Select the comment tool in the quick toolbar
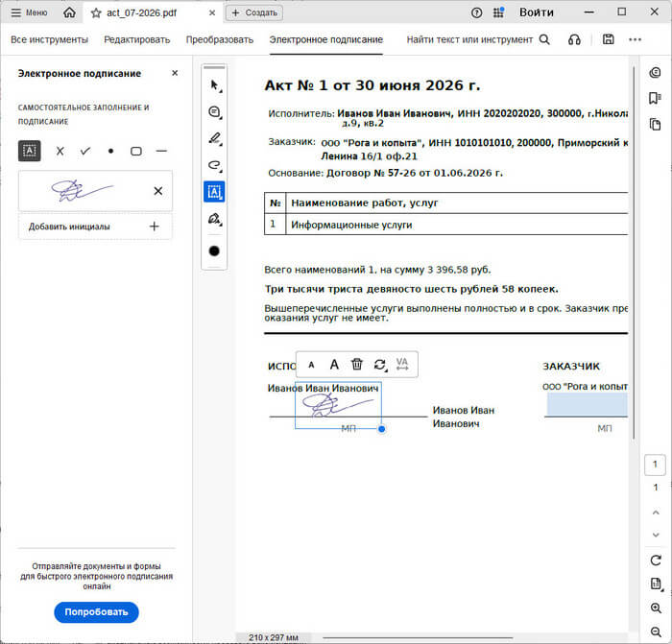The height and width of the screenshot is (644, 672). (x=214, y=112)
